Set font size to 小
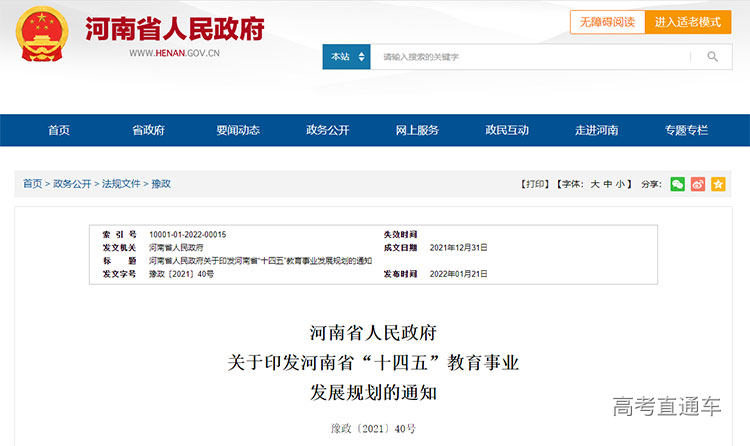The image size is (750, 446). (x=620, y=184)
